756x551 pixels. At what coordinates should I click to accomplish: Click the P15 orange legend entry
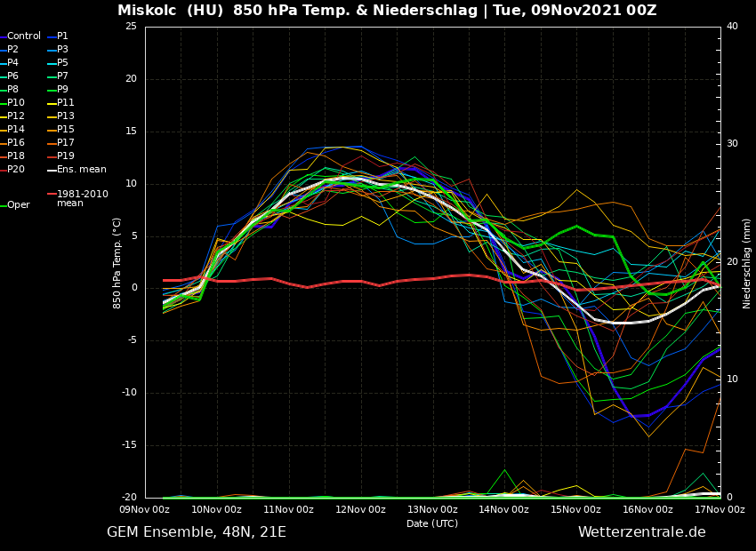tap(66, 130)
